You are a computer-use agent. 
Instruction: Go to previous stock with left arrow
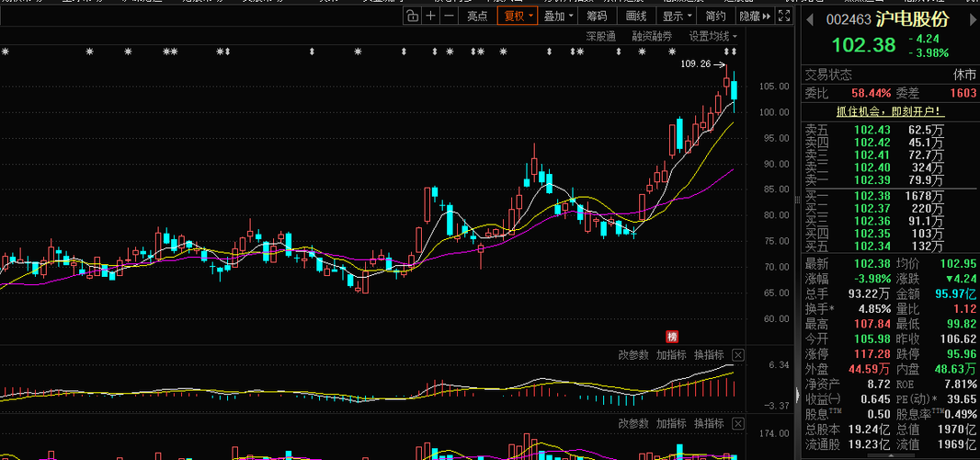pos(811,20)
